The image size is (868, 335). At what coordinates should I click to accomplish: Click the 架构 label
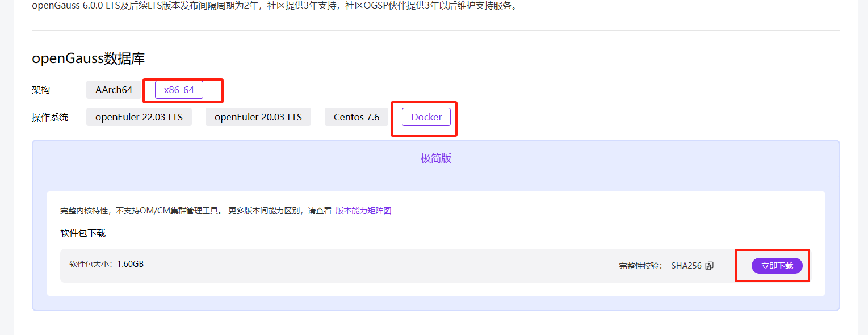pos(41,90)
